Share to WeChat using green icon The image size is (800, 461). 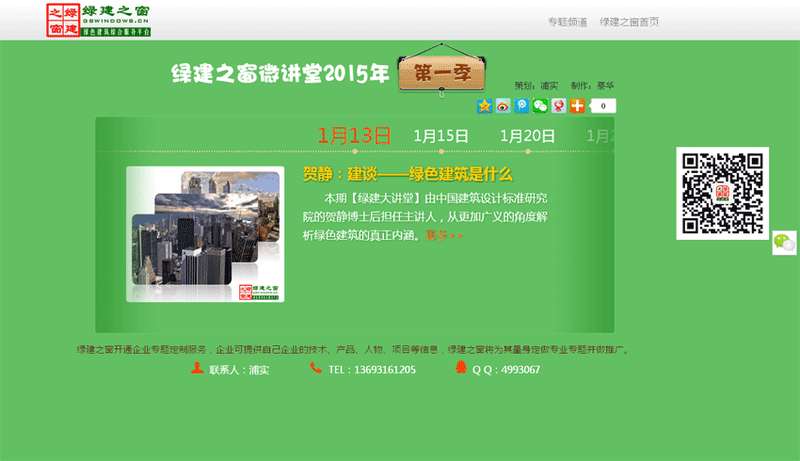coord(540,106)
